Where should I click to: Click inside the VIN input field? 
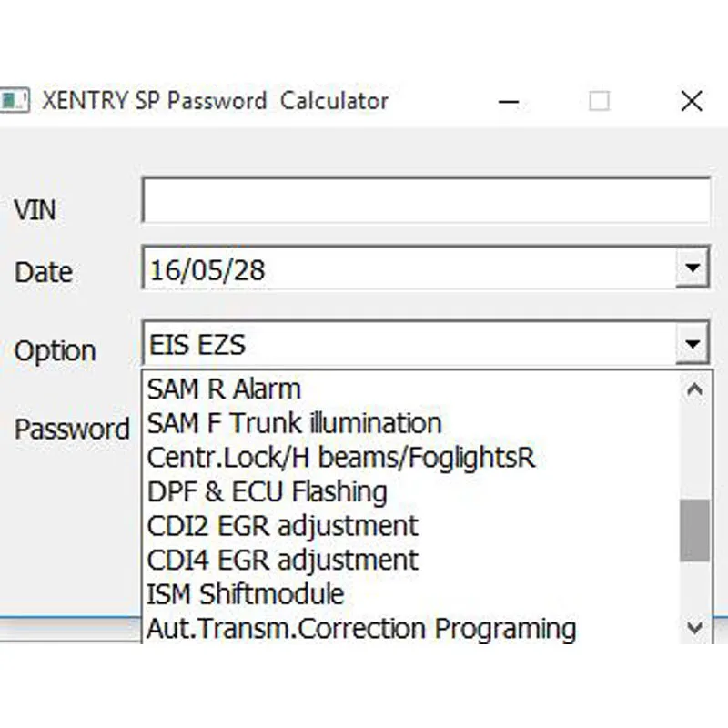[x=426, y=200]
